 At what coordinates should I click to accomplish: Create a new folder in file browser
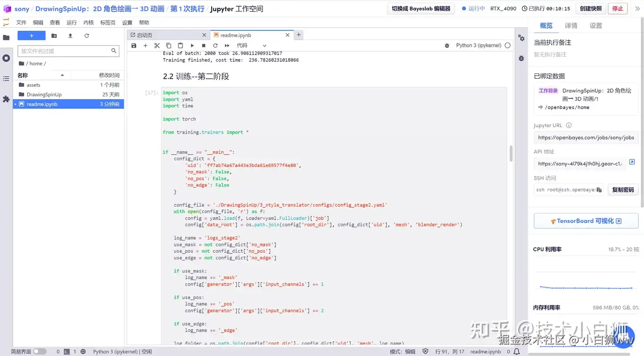click(x=54, y=36)
